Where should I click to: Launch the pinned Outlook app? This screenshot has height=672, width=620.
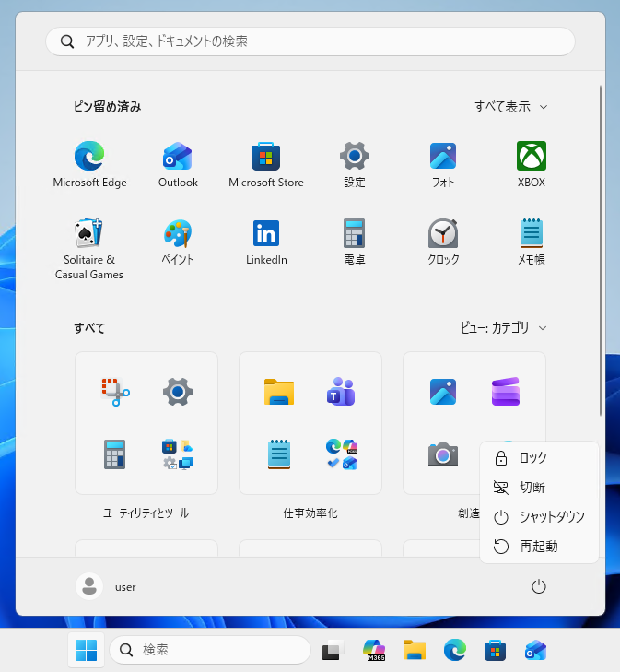click(178, 165)
